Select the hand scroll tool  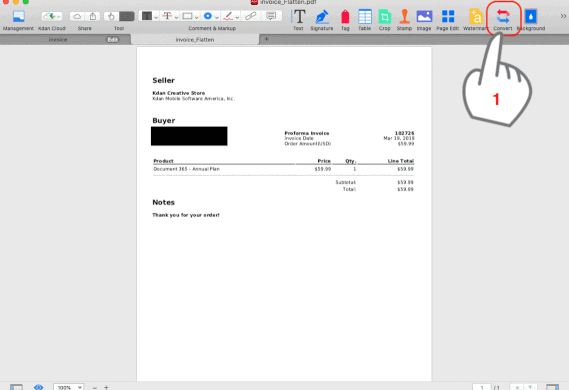point(111,16)
